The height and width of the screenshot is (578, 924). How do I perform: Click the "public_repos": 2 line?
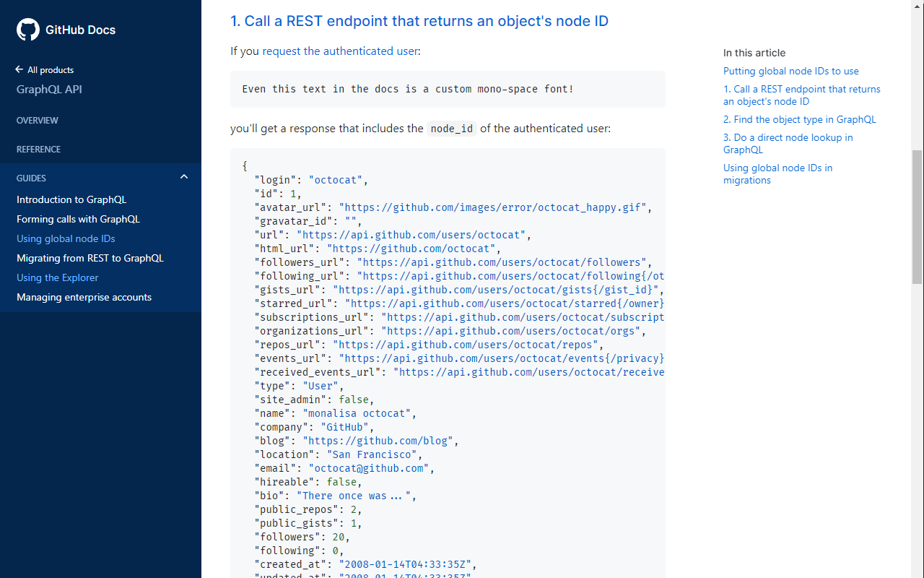pyautogui.click(x=308, y=509)
